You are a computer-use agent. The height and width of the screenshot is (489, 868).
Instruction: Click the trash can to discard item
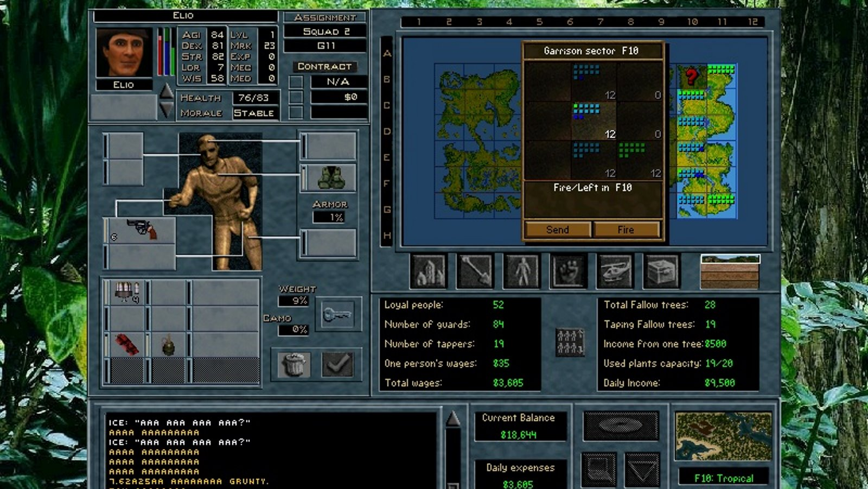coord(295,364)
